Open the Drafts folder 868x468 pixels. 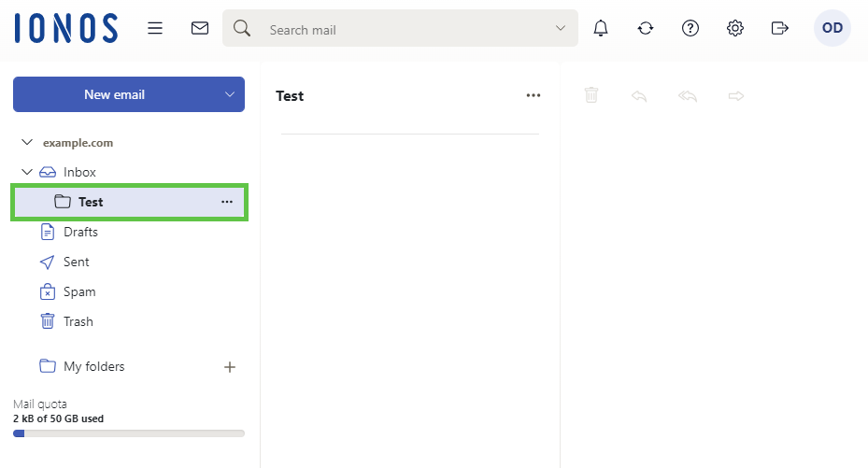click(80, 232)
